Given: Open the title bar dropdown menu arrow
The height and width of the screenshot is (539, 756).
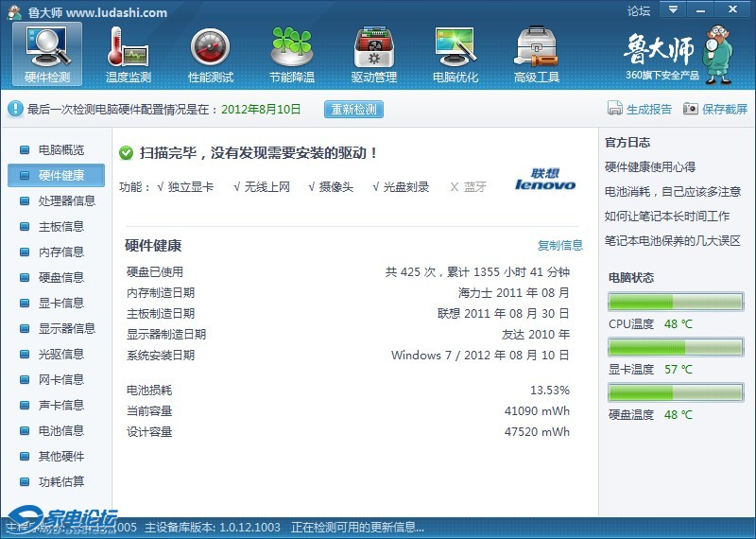Looking at the screenshot, I should point(673,9).
